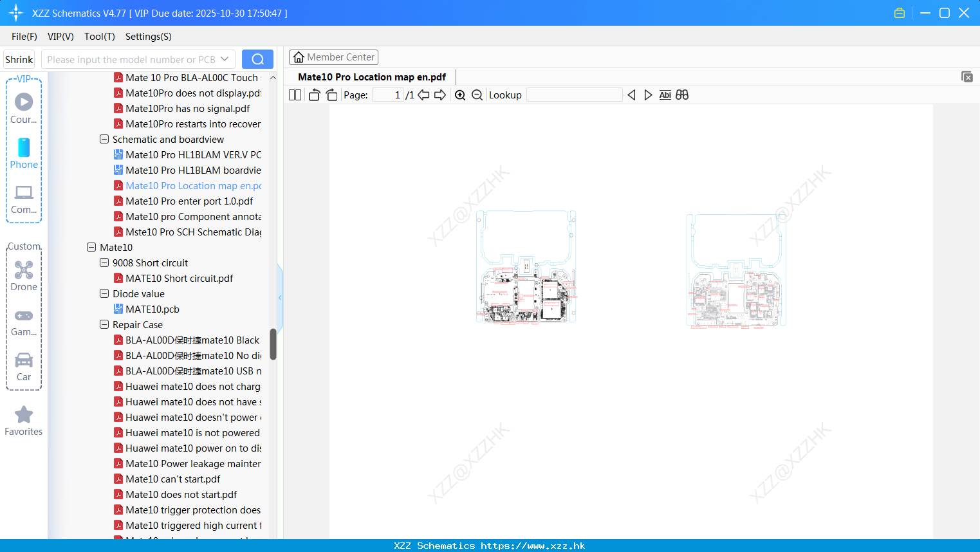Click right board layout thumbnail in PDF
The width and height of the screenshot is (980, 552).
(736, 271)
